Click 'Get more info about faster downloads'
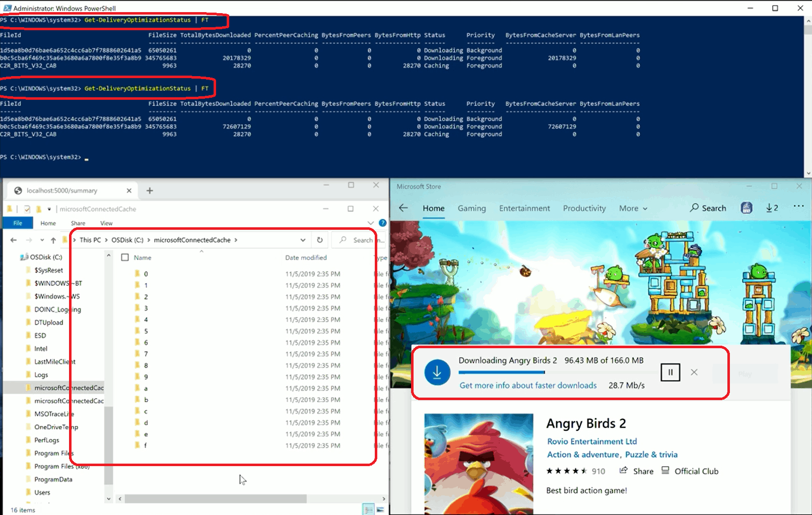This screenshot has width=812, height=515. click(527, 385)
